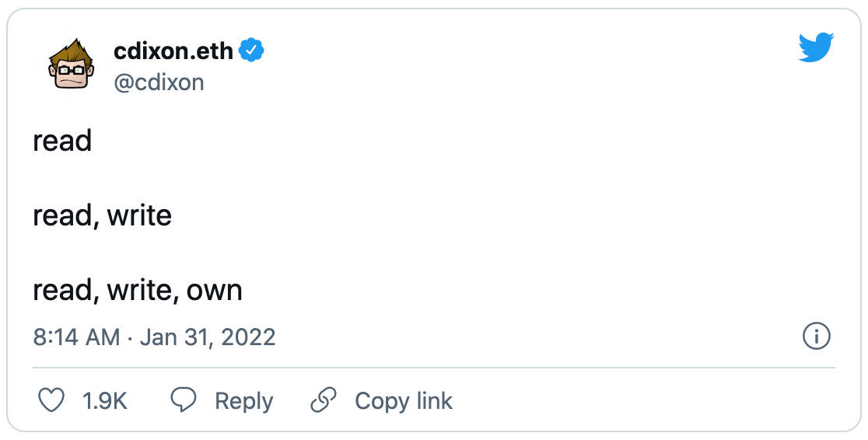Click the reply speech bubble icon
This screenshot has width=868, height=440.
184,401
